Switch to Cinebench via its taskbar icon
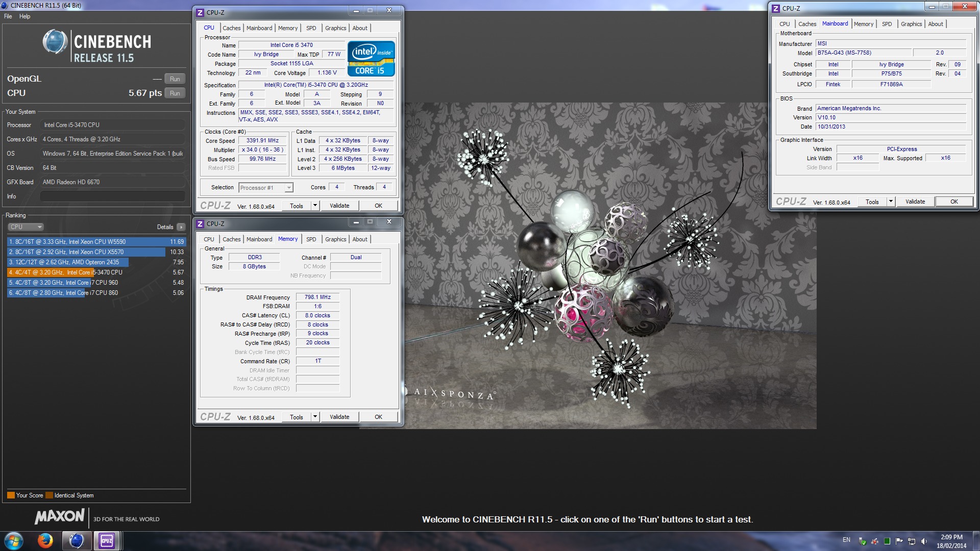Image resolution: width=980 pixels, height=551 pixels. point(77,541)
